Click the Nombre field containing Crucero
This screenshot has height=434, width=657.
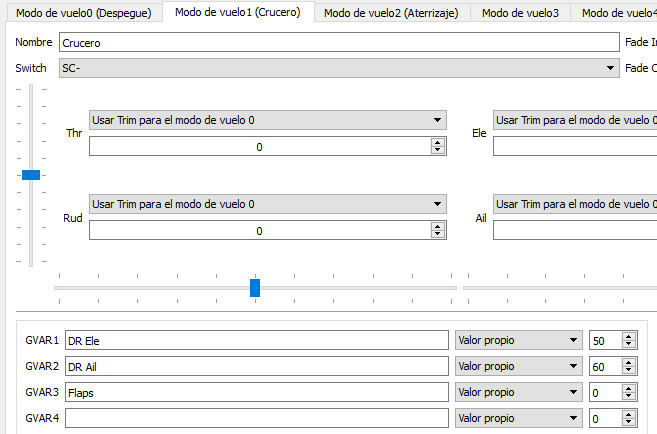point(338,43)
